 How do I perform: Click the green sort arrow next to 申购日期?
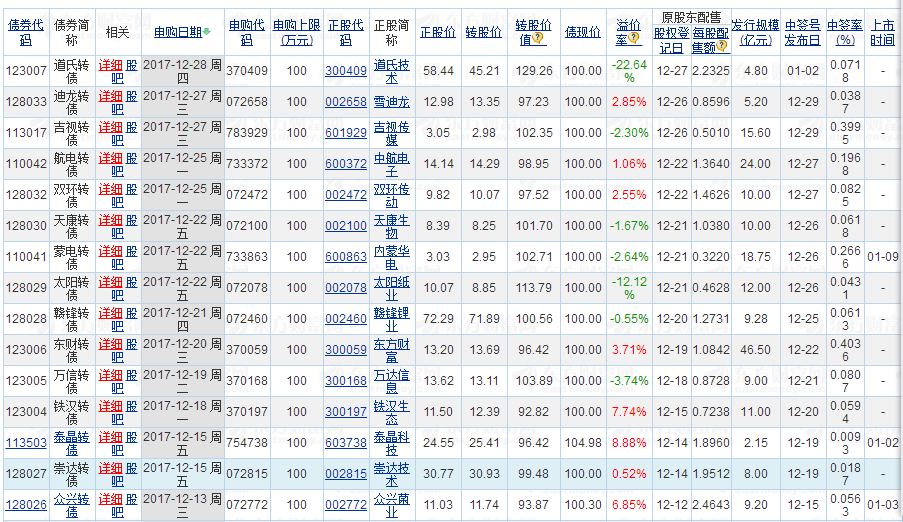tap(207, 32)
